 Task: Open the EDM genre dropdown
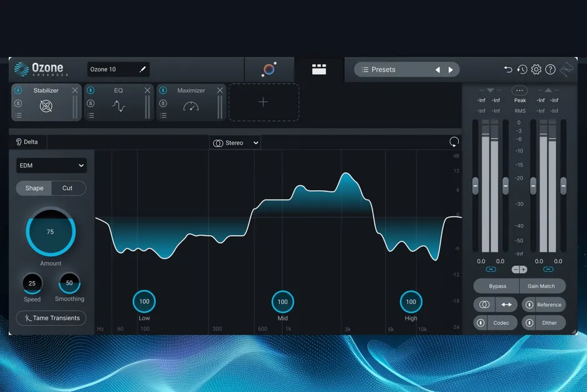coord(52,166)
